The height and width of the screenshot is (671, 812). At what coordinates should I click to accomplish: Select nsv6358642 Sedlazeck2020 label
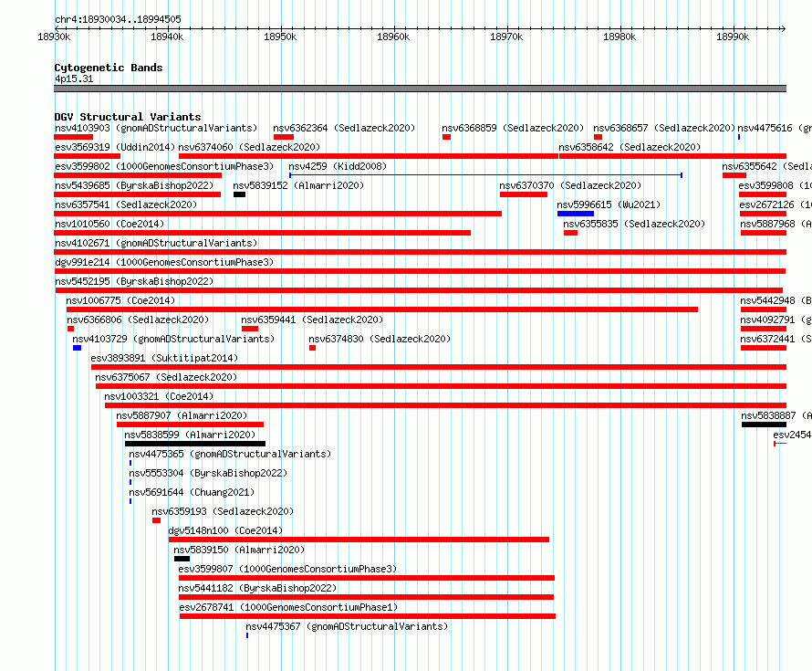coord(630,147)
